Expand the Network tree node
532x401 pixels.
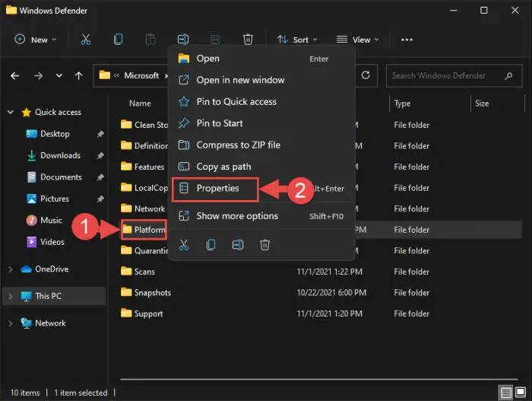pos(11,323)
